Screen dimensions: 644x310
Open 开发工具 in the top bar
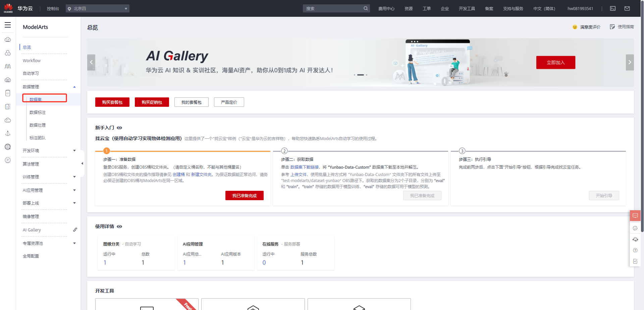click(x=467, y=9)
